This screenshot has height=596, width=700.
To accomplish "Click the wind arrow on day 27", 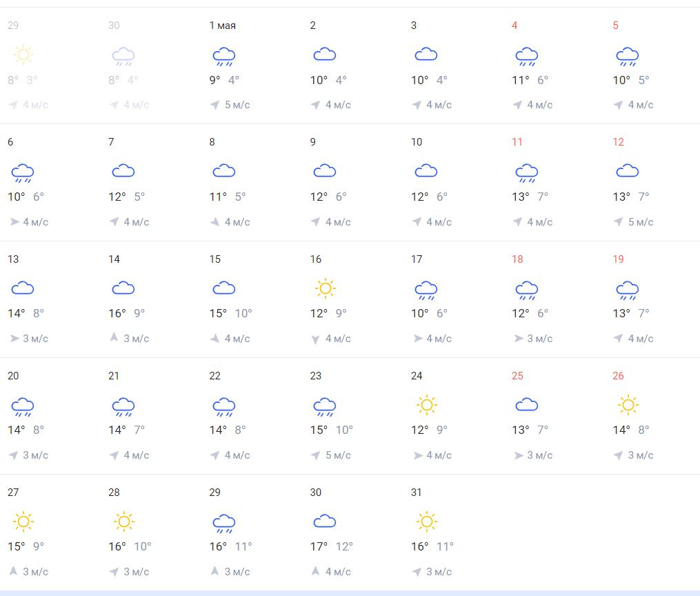I will tap(13, 571).
